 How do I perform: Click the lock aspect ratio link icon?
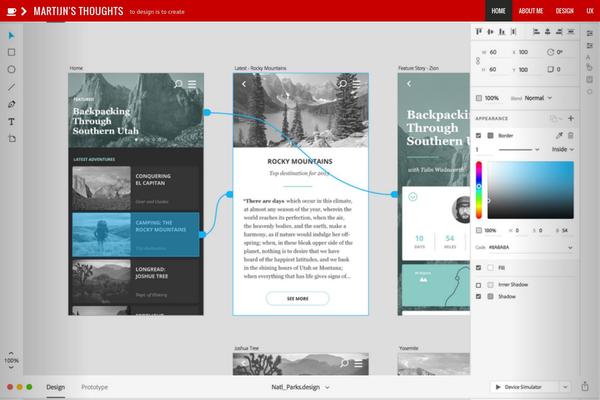coord(478,61)
